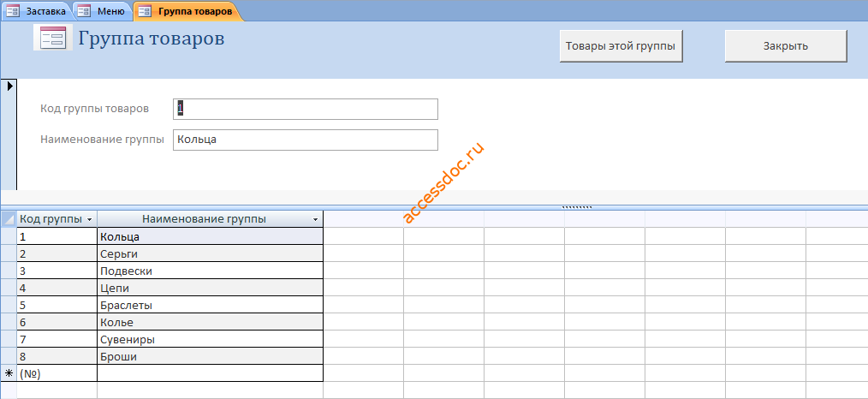
Task: Select the Цепи cell
Action: (210, 289)
